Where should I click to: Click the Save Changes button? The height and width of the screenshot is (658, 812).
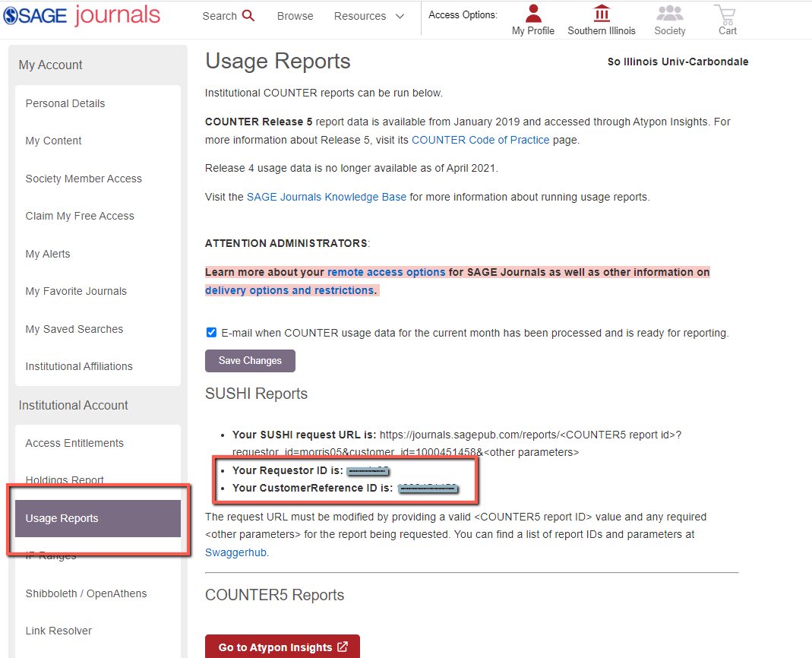pos(250,361)
